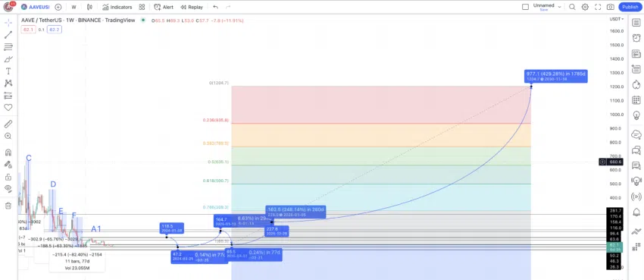Screen dimensions: 644x280
Task: Open the private chats bubbles icon
Action: pyautogui.click(x=636, y=149)
